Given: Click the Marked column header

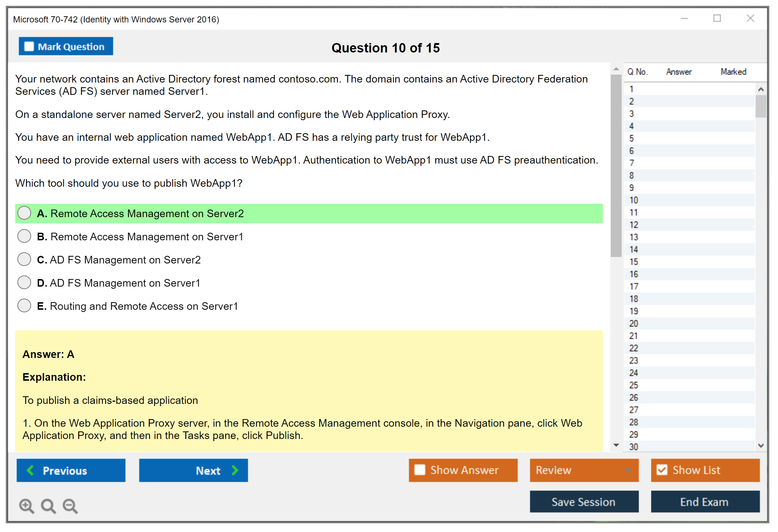Looking at the screenshot, I should tap(733, 72).
